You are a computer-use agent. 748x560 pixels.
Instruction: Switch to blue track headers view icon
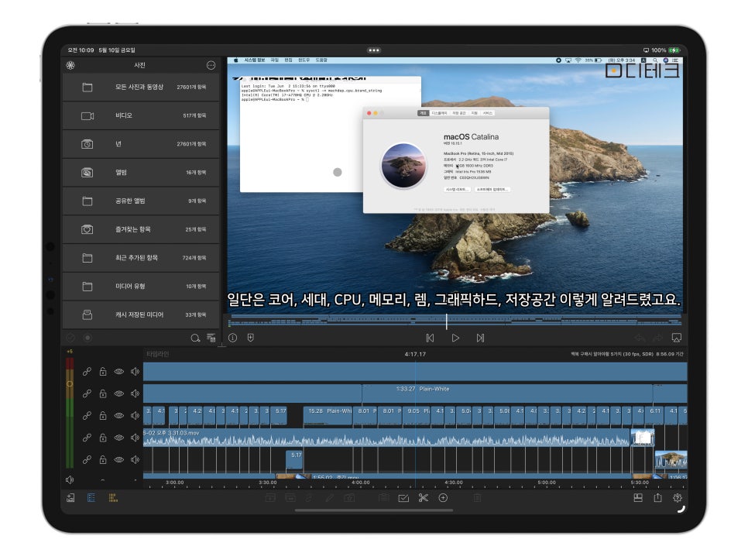click(x=91, y=498)
